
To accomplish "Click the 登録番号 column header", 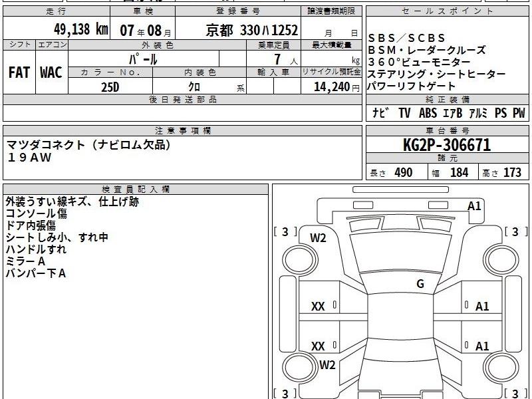I will click(238, 11).
